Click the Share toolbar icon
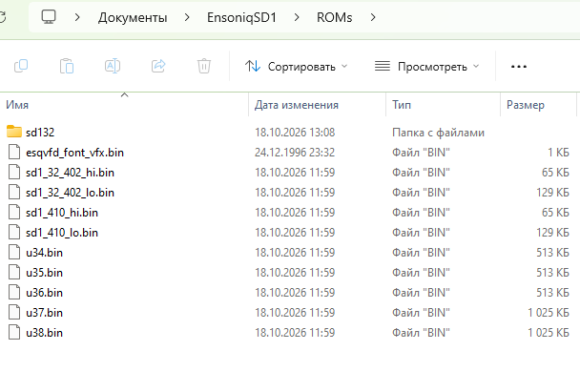Image resolution: width=580 pixels, height=392 pixels. point(158,66)
